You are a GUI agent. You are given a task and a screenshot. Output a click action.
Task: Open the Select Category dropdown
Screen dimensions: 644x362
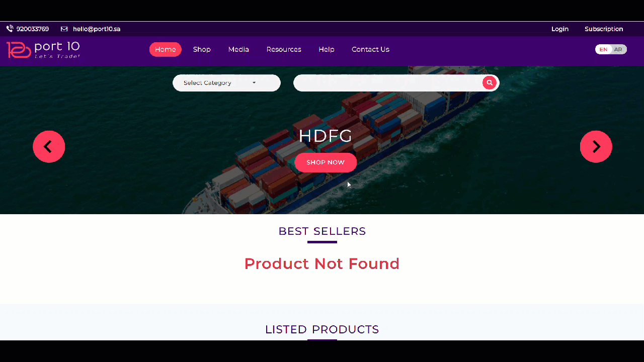(226, 83)
